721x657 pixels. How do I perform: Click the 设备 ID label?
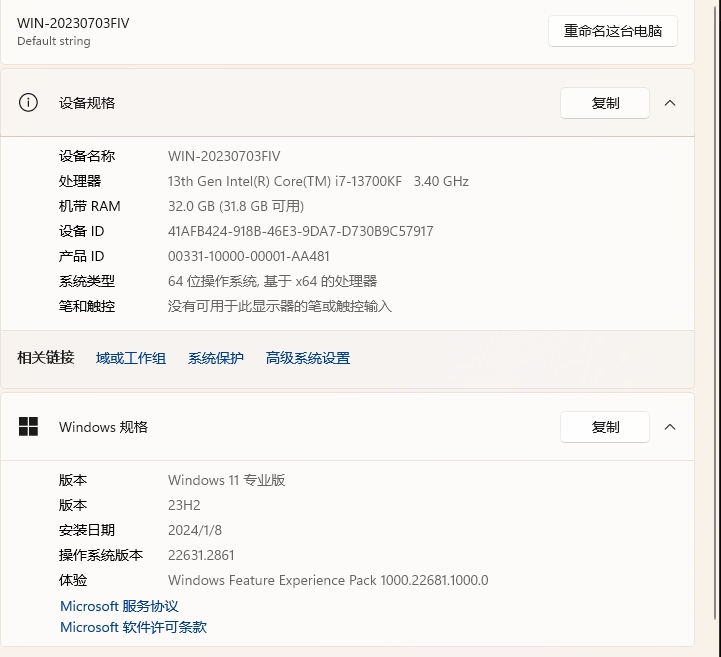pyautogui.click(x=81, y=231)
